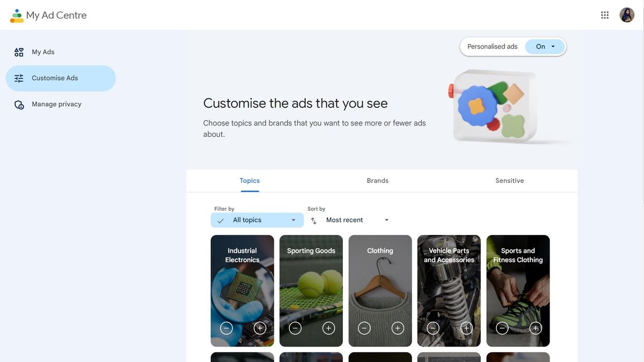
Task: Open the Vehicle Parts and Accessories card
Action: pos(449,291)
